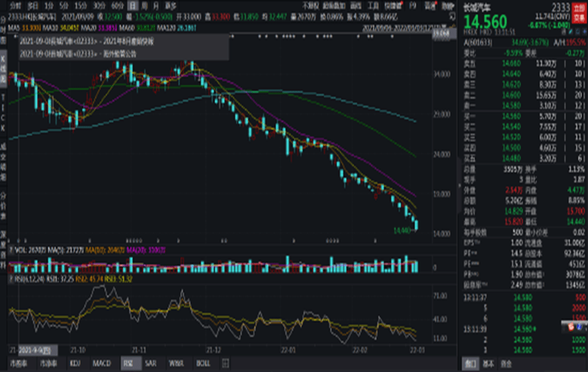Select the KDJ indicator tab
588x372 pixels.
(77, 362)
